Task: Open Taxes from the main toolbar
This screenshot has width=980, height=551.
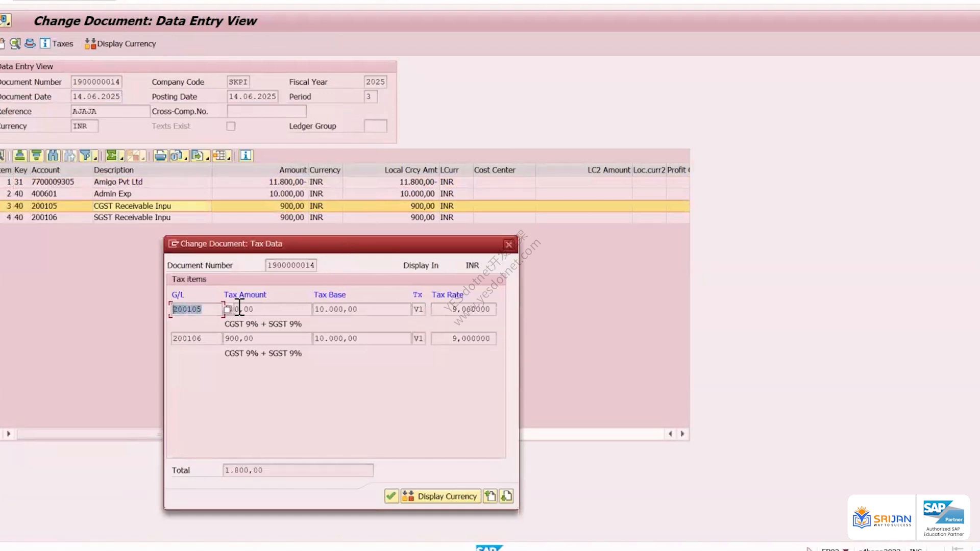Action: (x=57, y=43)
